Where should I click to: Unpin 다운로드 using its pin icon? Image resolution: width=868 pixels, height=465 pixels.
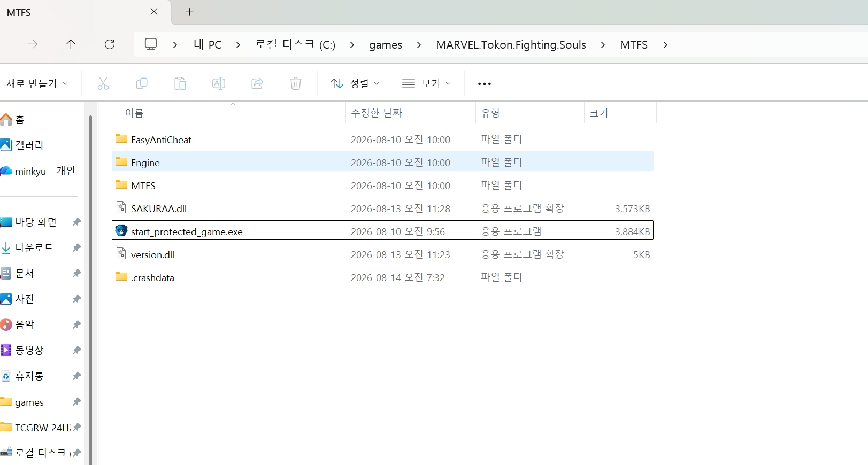(77, 247)
